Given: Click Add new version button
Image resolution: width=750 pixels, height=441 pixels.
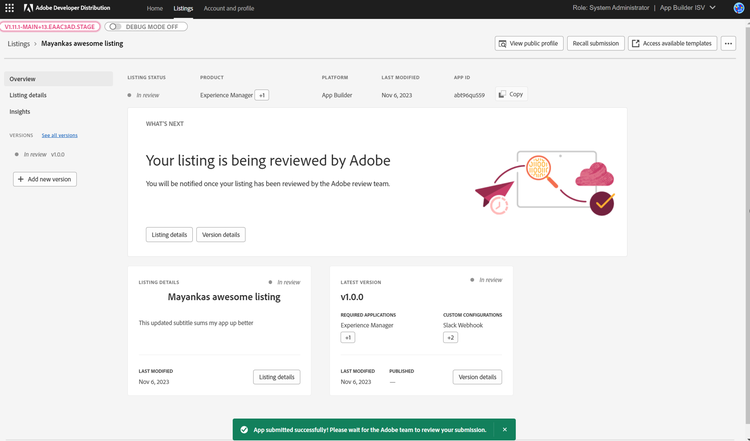Looking at the screenshot, I should (x=45, y=179).
